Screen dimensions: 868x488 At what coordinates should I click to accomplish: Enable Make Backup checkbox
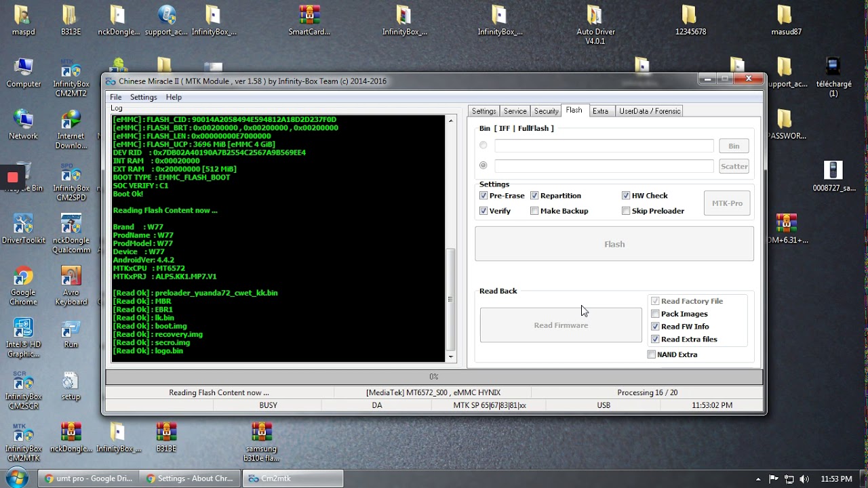pyautogui.click(x=534, y=211)
